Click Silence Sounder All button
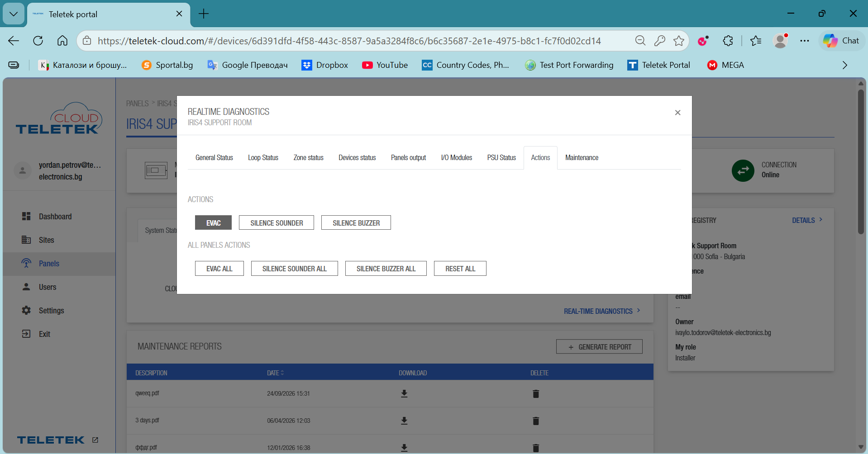This screenshot has height=454, width=868. 295,269
